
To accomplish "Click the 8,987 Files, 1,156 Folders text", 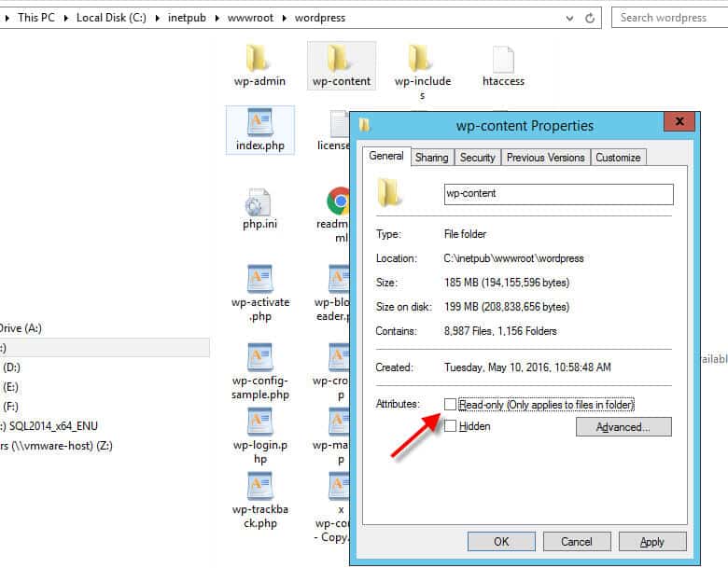I will coord(500,331).
